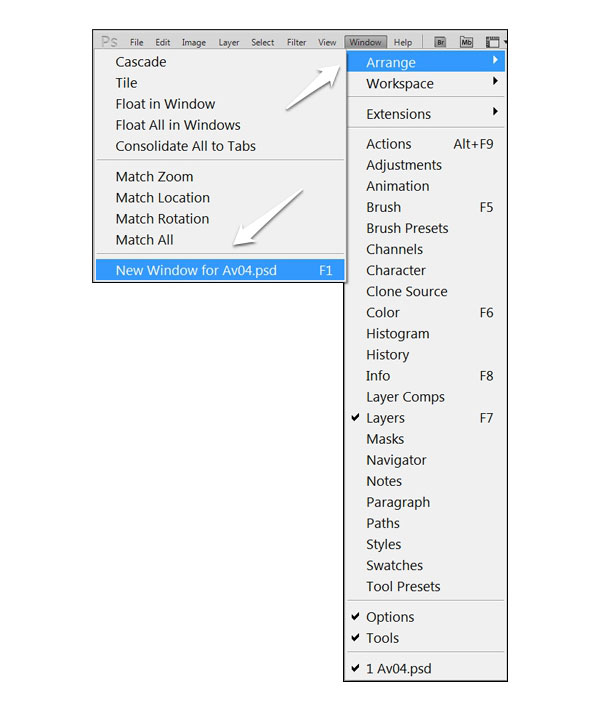The image size is (600, 714).
Task: Choose Float All in Windows
Action: point(220,125)
